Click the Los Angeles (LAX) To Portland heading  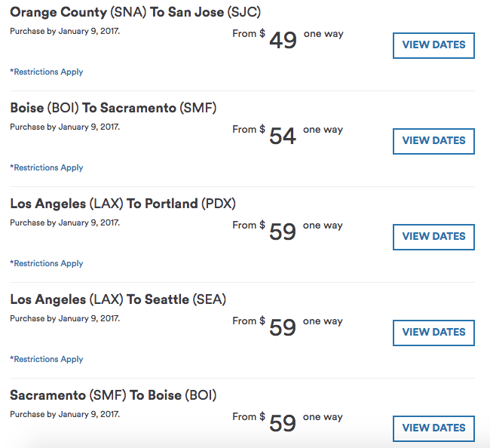point(124,204)
